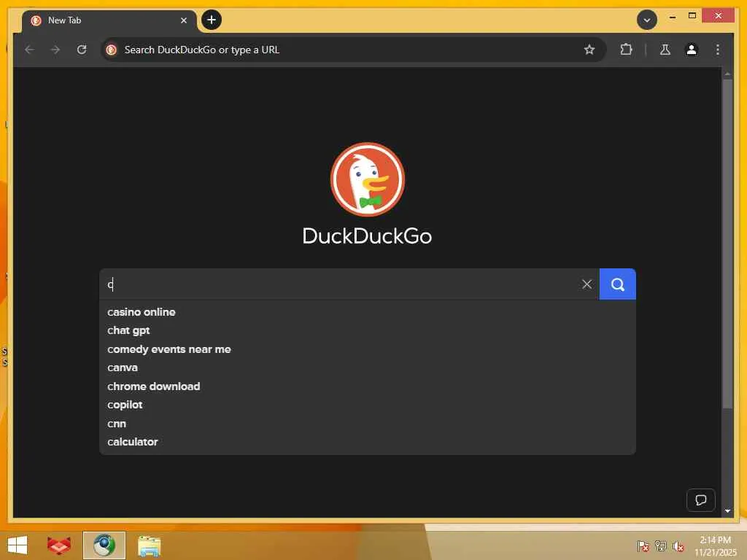Click the DuckDuckGo duck logo
747x560 pixels.
coord(368,179)
